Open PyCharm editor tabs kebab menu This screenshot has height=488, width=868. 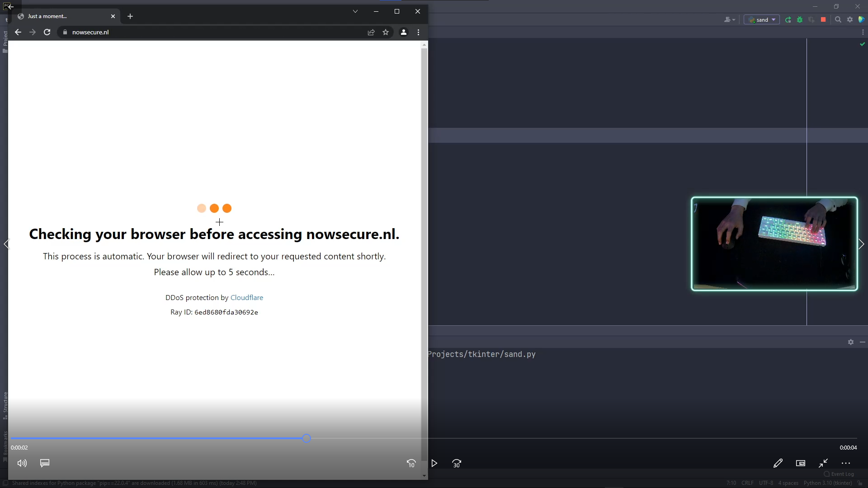863,32
